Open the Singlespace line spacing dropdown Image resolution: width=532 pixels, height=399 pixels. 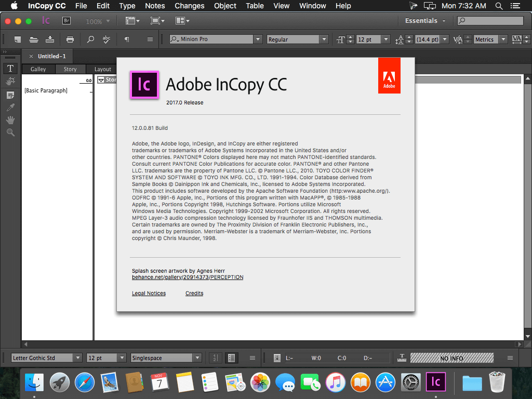(197, 358)
